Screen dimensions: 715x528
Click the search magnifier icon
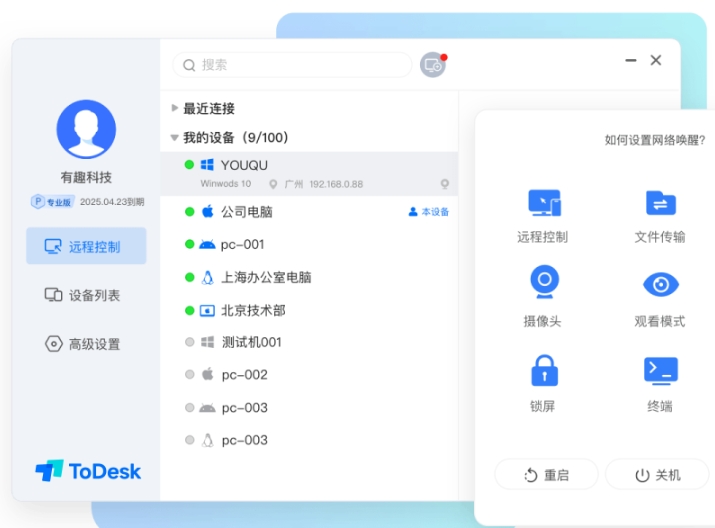pos(189,65)
